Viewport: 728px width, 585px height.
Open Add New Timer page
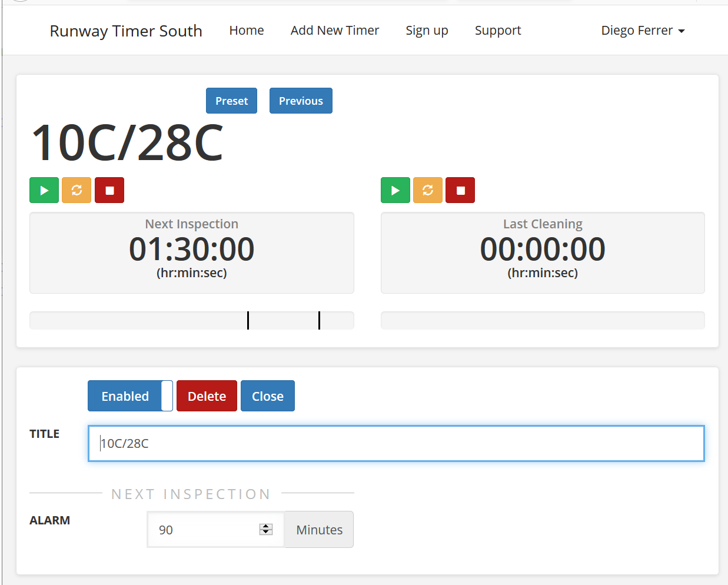pyautogui.click(x=335, y=31)
